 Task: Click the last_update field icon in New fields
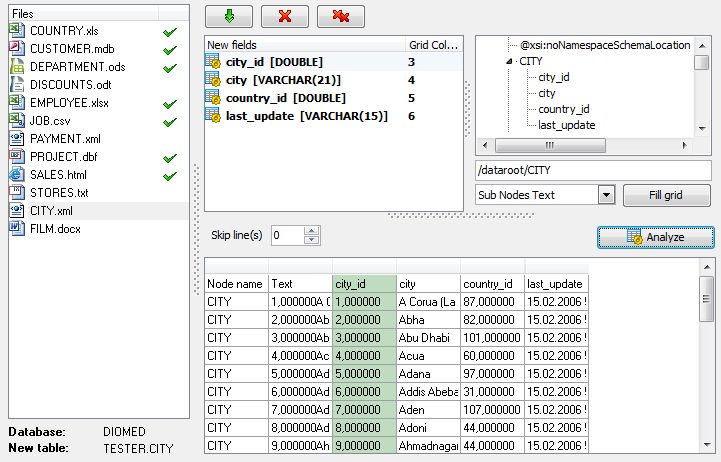pyautogui.click(x=213, y=116)
